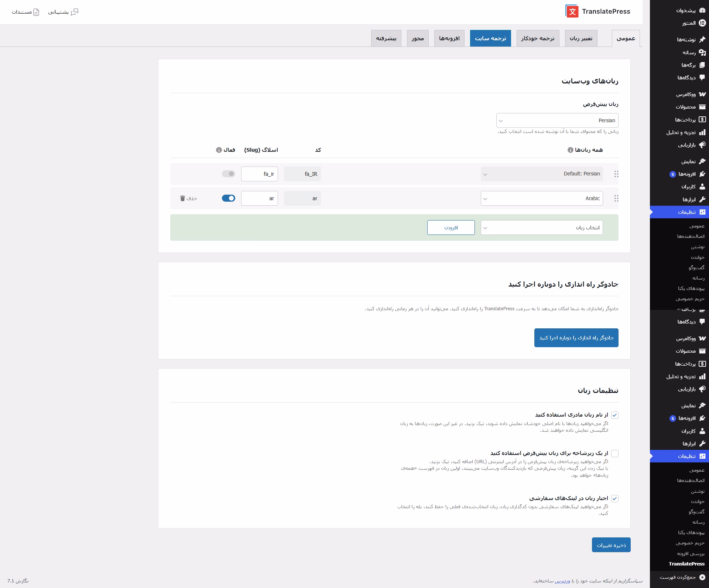Save settings with ذخیره تغییرات button
Screen dimensions: 709x588
click(611, 545)
